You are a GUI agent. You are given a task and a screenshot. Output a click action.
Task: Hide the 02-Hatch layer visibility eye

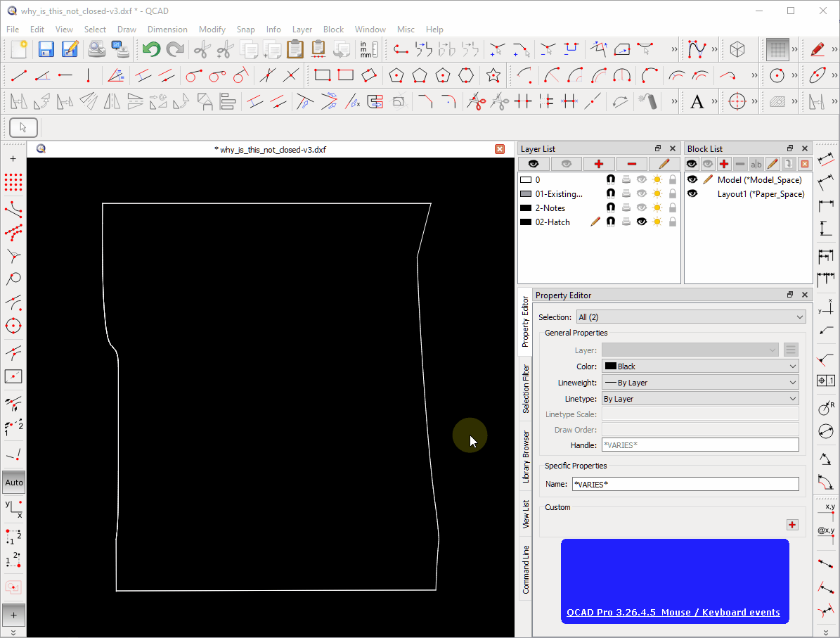click(641, 221)
